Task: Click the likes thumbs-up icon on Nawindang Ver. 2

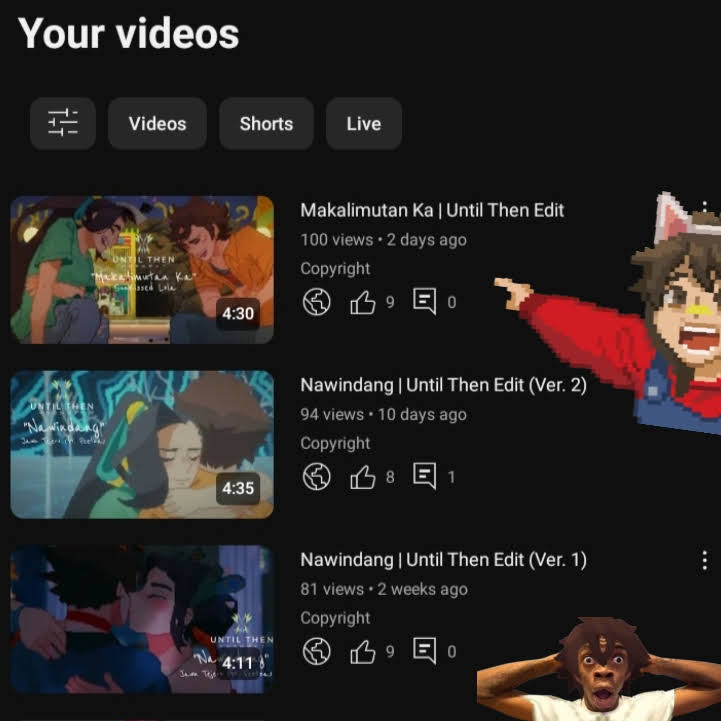Action: point(362,477)
